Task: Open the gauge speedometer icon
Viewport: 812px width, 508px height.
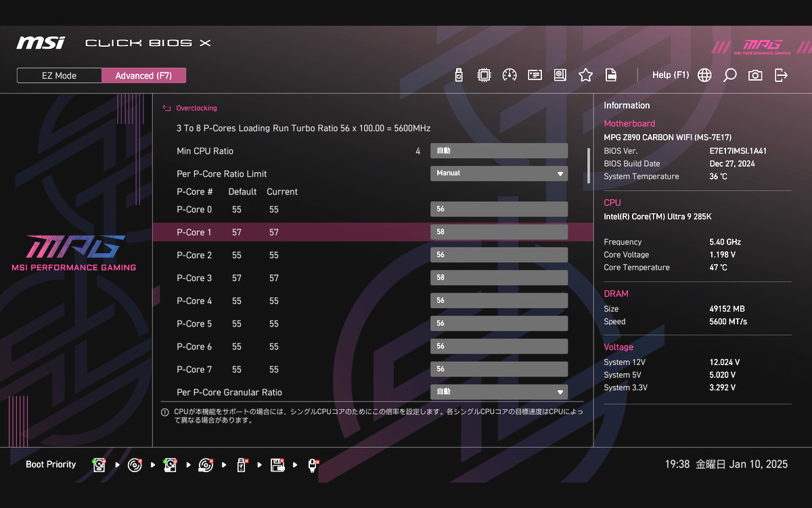Action: click(x=510, y=75)
